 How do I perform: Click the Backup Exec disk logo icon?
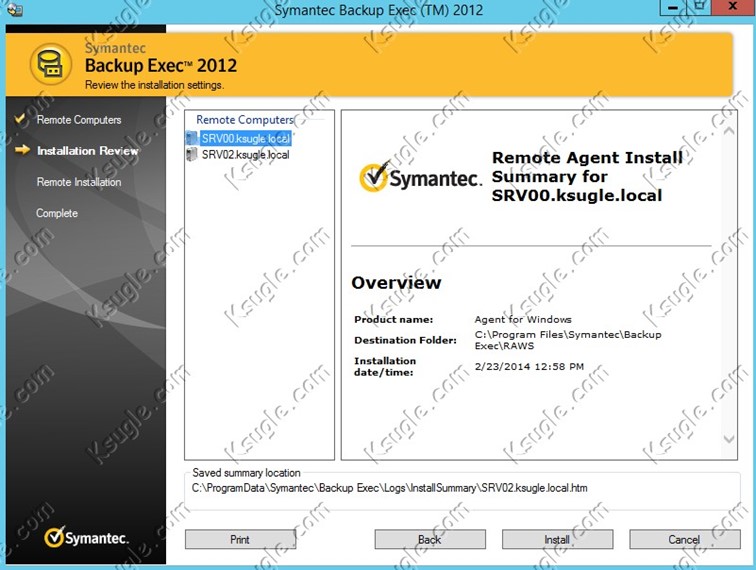pyautogui.click(x=51, y=64)
